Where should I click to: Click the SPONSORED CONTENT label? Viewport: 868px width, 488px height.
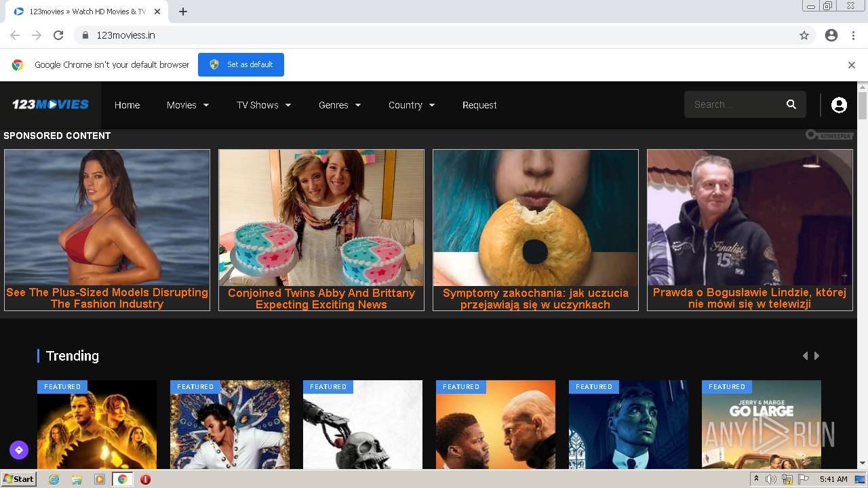(57, 136)
